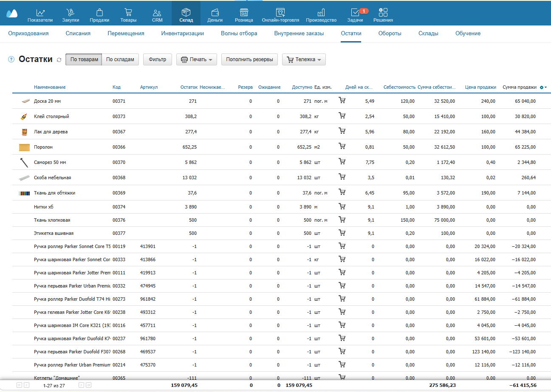551x392 pixels.
Task: Add Доска 20 мм to cart
Action: 342,101
